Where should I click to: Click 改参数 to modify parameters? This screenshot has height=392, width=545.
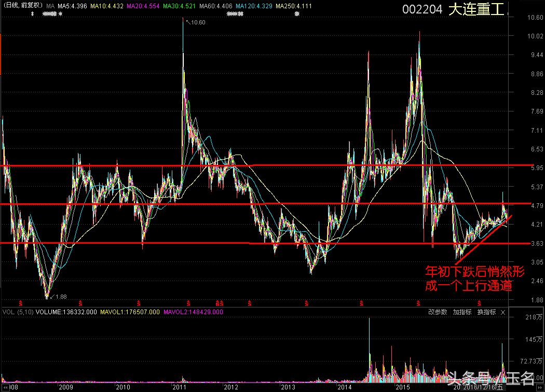tap(438, 312)
